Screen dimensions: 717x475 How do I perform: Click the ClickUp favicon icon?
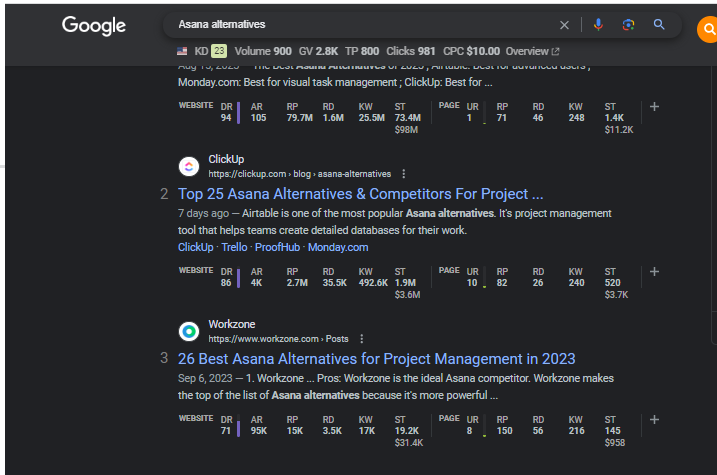click(189, 166)
